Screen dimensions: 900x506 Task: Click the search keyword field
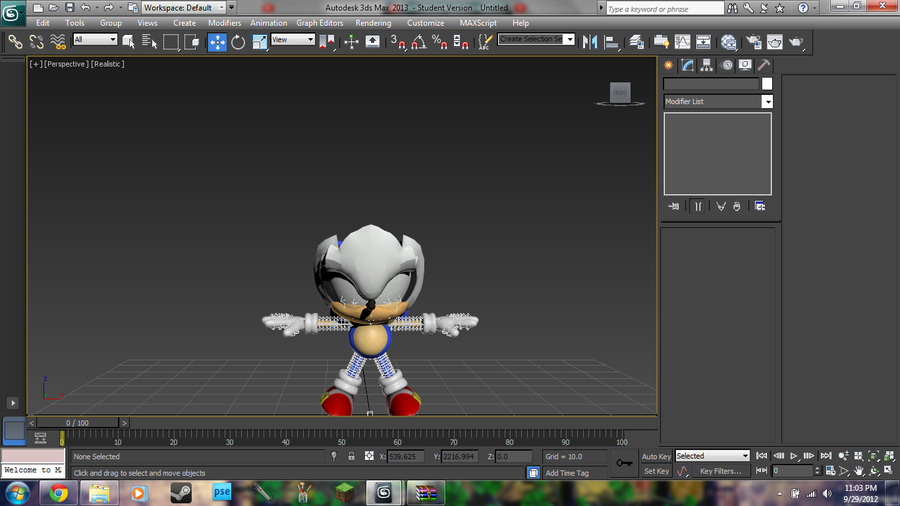click(665, 9)
